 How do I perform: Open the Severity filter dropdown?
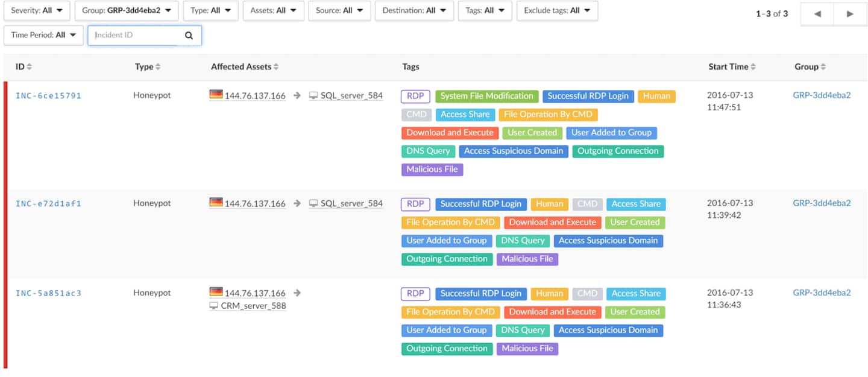tap(36, 11)
